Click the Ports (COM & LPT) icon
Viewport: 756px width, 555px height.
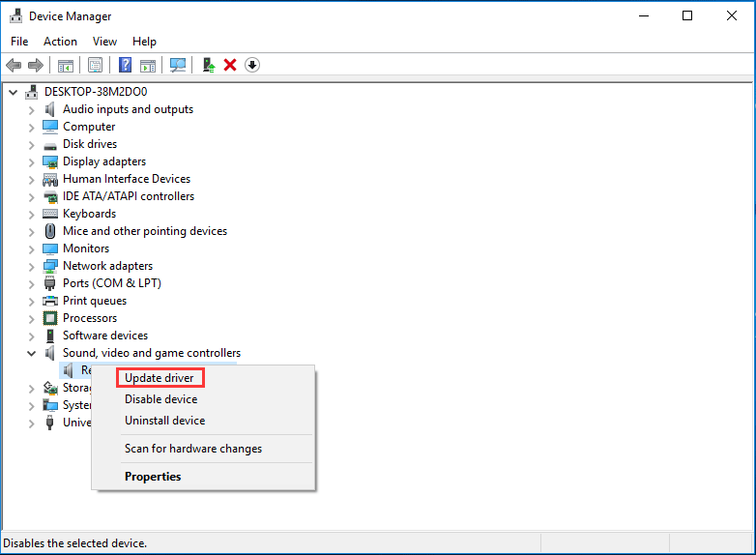49,283
